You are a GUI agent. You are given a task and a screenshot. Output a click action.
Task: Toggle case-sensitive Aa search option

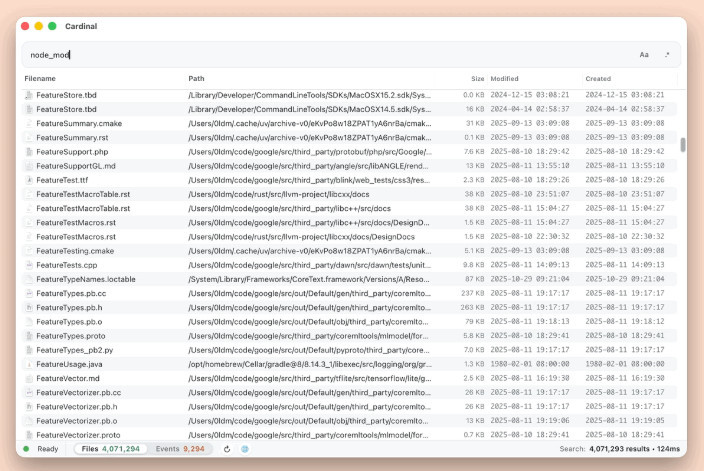click(644, 55)
